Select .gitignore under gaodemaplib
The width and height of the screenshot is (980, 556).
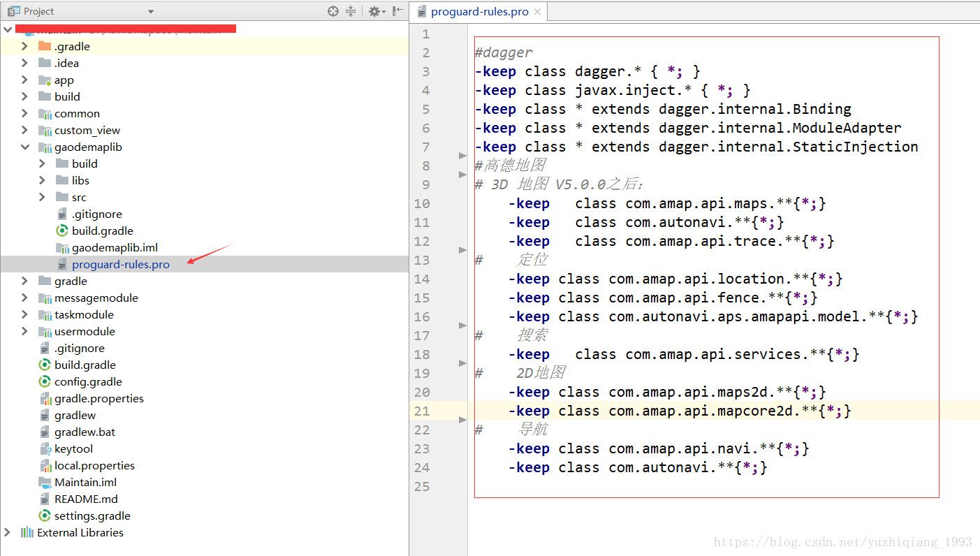click(x=96, y=214)
